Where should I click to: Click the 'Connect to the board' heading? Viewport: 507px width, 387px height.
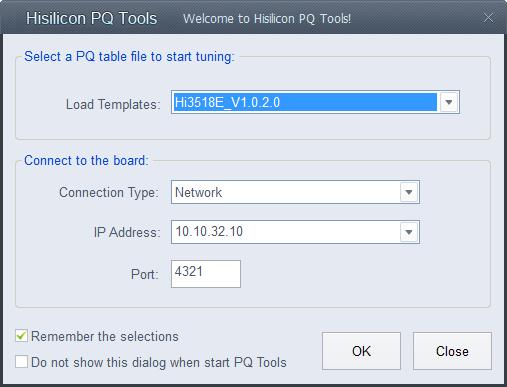coord(86,161)
